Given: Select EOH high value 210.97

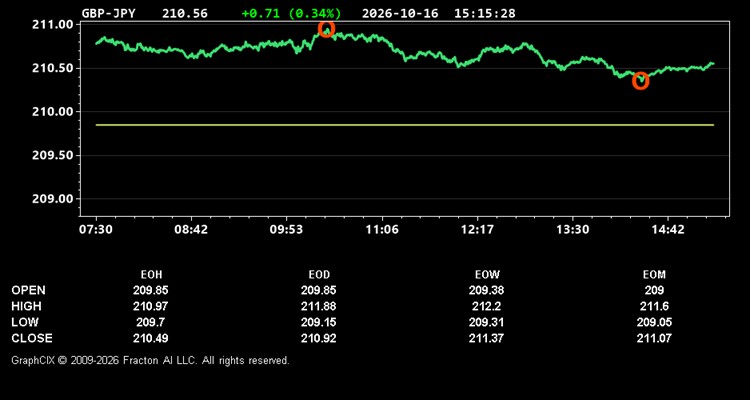Looking at the screenshot, I should (x=151, y=306).
